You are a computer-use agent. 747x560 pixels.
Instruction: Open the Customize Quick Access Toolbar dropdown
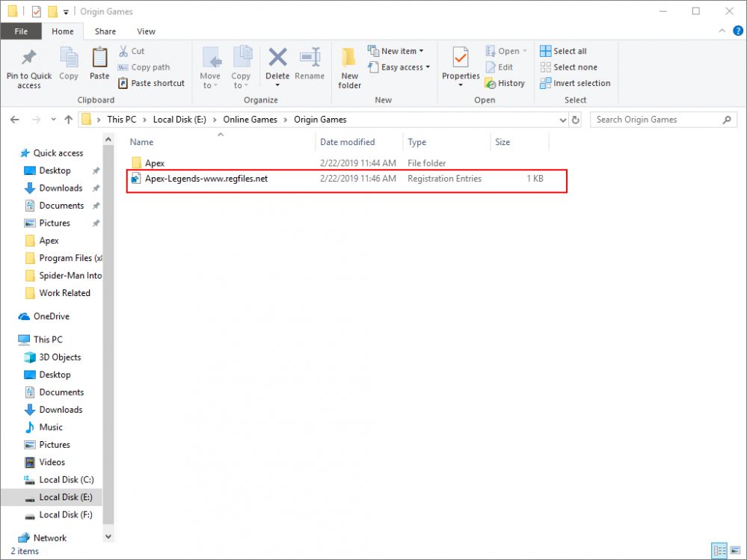66,12
